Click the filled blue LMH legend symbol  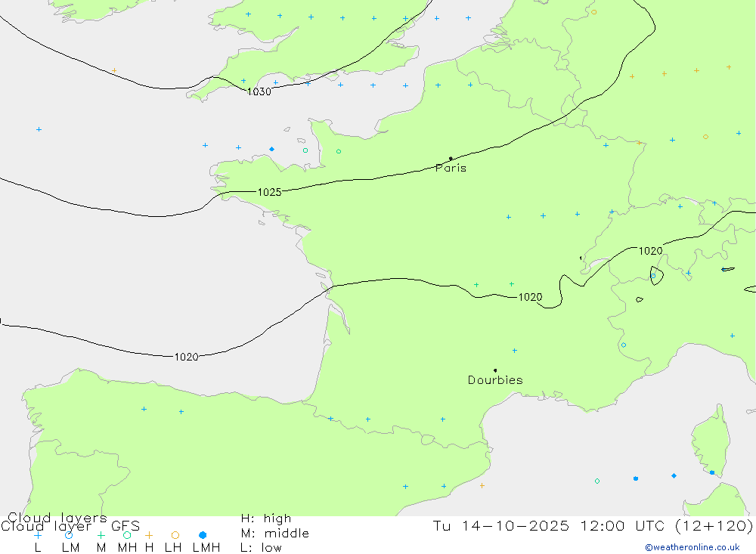tap(203, 535)
